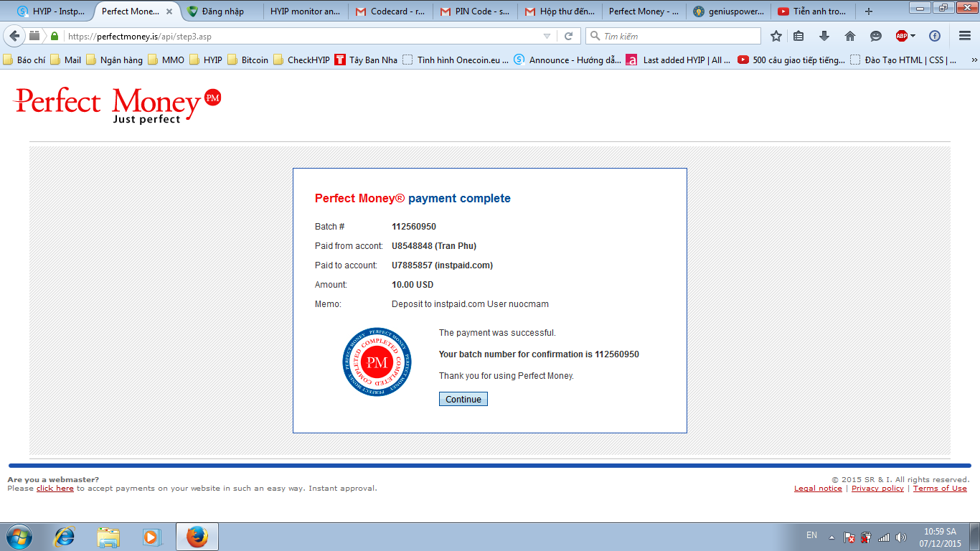Open the Mail bookmark folder
This screenshot has height=551, width=980.
(x=65, y=60)
